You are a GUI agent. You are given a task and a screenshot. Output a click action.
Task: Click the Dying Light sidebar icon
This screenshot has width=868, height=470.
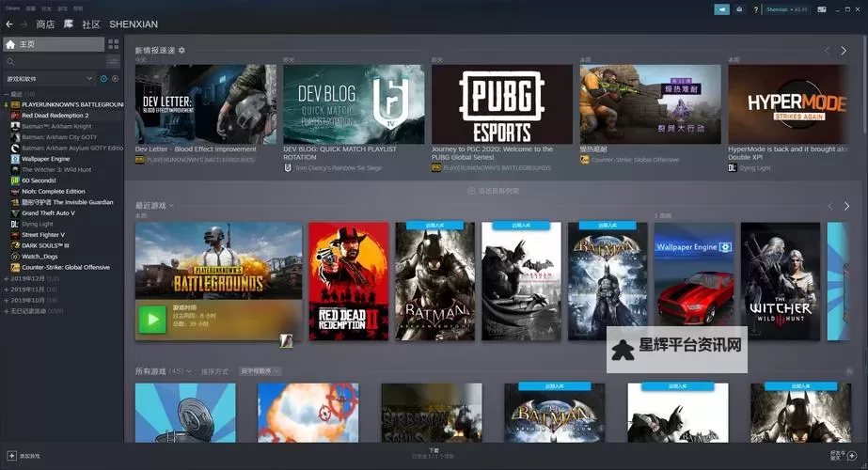(15, 224)
